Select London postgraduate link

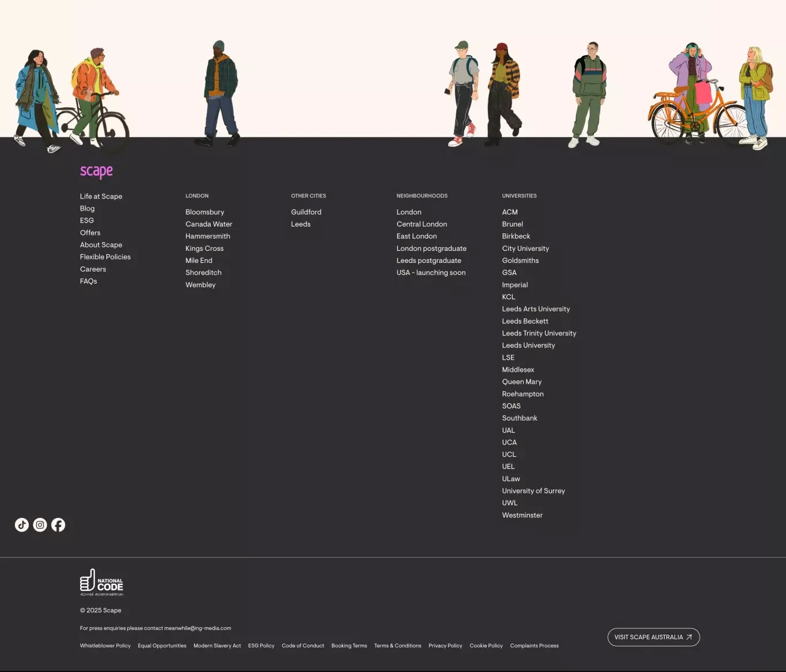tap(432, 248)
